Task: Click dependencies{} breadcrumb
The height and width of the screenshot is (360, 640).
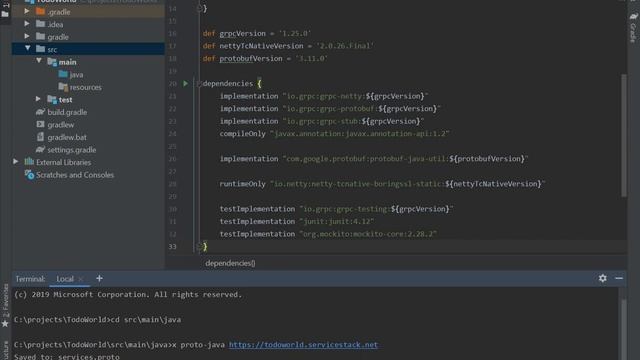Action: (230, 263)
